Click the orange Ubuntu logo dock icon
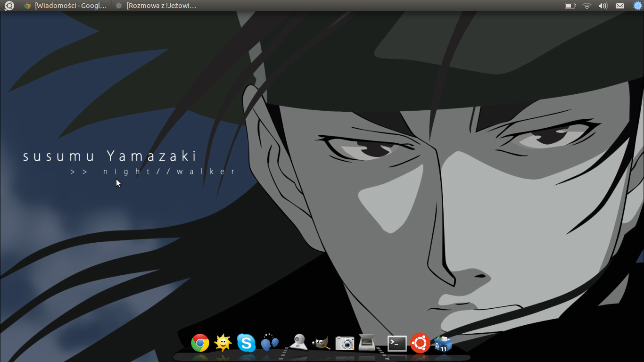This screenshot has width=644, height=362. pos(420,343)
